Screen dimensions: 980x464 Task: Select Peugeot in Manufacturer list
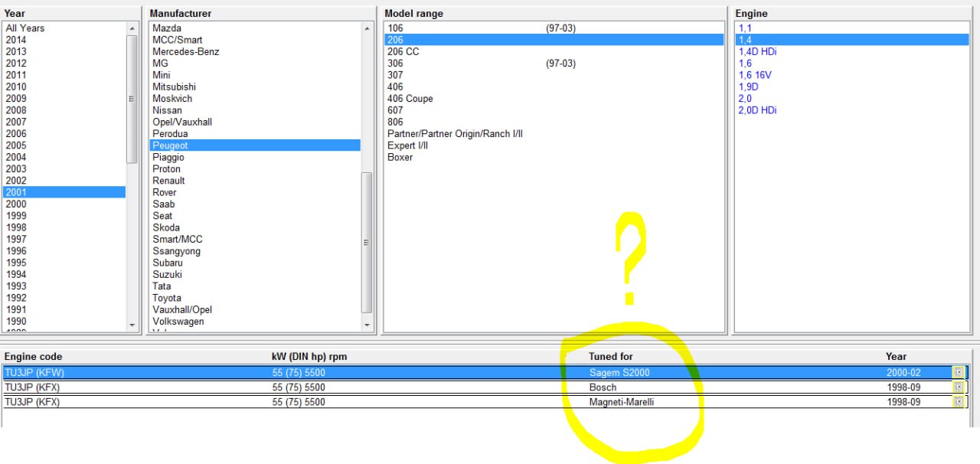(x=255, y=145)
